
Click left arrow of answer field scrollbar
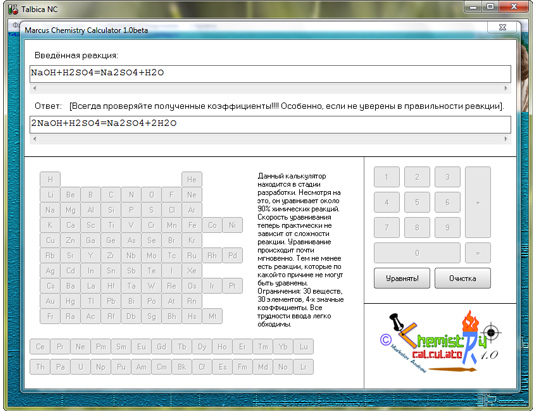point(35,139)
